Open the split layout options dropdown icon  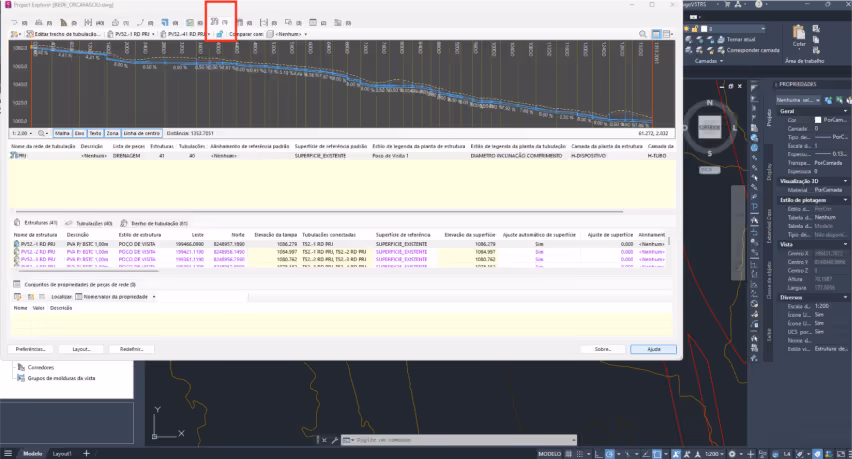tap(668, 34)
